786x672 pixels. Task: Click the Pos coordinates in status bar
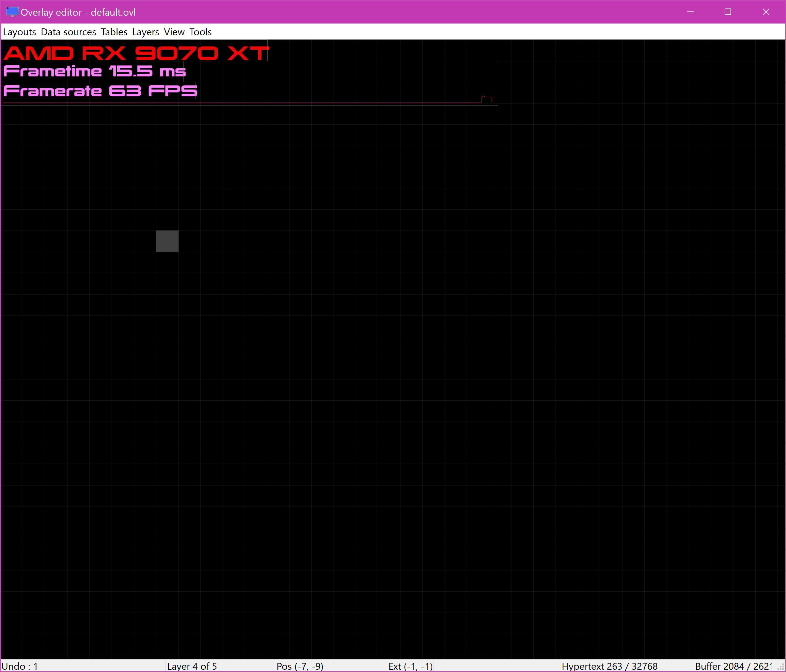[300, 666]
